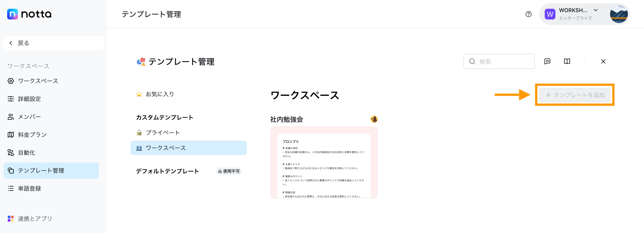Click the search field 検索
This screenshot has width=644, height=233.
[x=499, y=61]
